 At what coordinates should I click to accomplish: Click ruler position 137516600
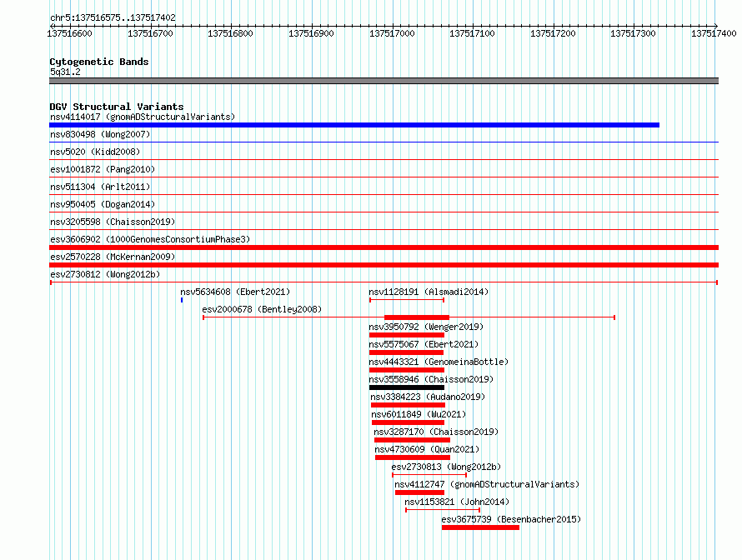pyautogui.click(x=69, y=33)
